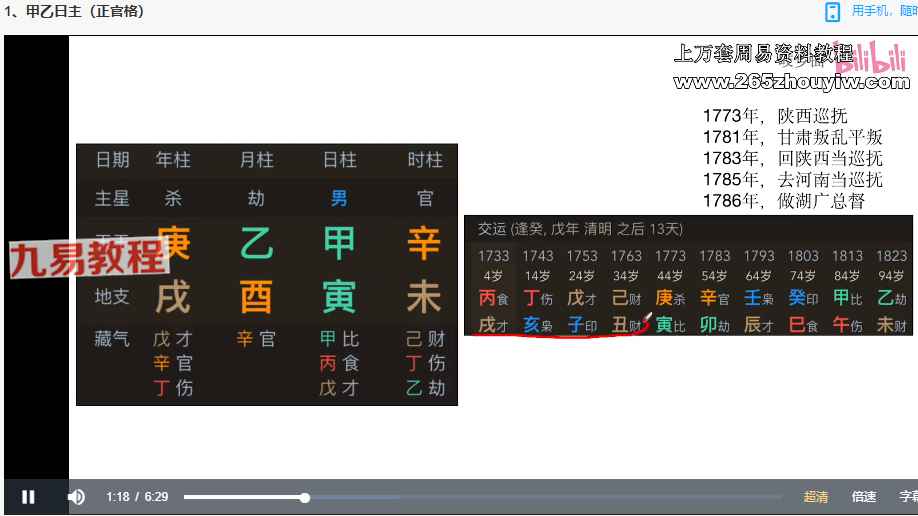Click the large orange 庚 character
The height and width of the screenshot is (516, 918).
click(174, 243)
